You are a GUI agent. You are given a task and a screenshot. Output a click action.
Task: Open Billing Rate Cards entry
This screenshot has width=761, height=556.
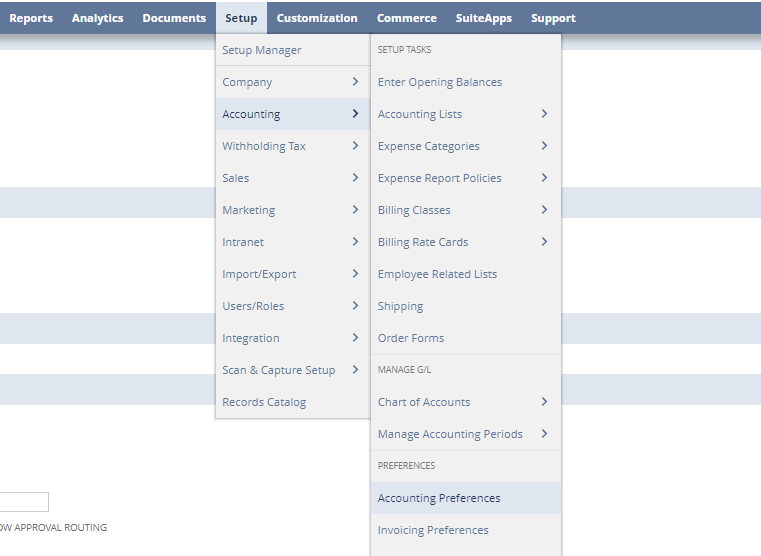pyautogui.click(x=466, y=242)
